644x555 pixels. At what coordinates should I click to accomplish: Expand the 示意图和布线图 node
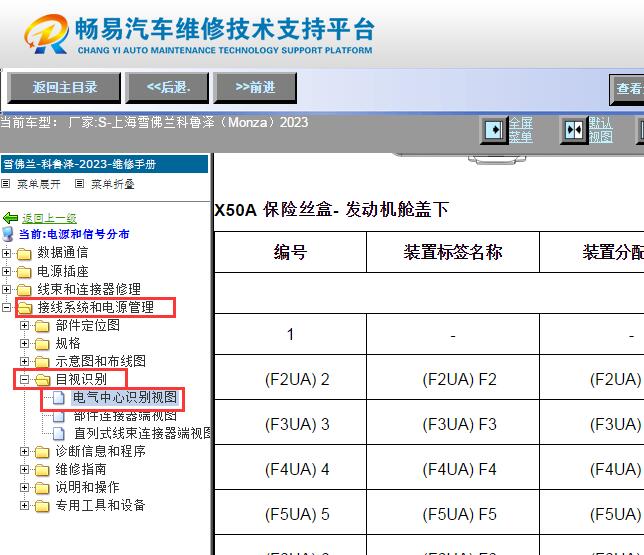pyautogui.click(x=24, y=361)
